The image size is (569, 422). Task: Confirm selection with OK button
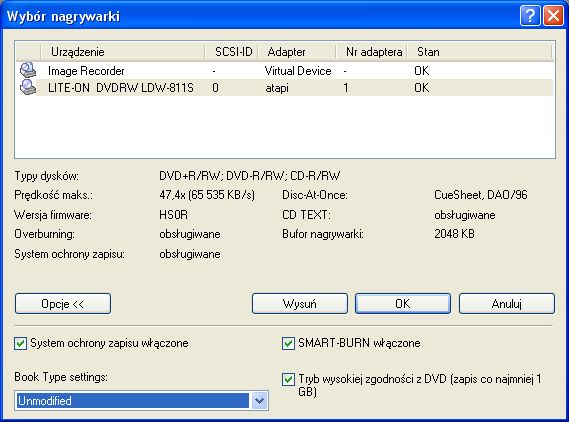[x=403, y=303]
